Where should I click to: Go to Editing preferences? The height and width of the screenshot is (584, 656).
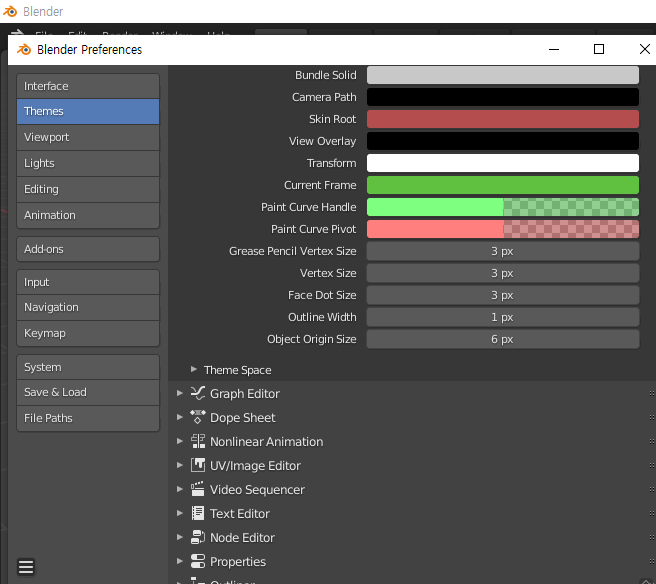click(x=88, y=189)
